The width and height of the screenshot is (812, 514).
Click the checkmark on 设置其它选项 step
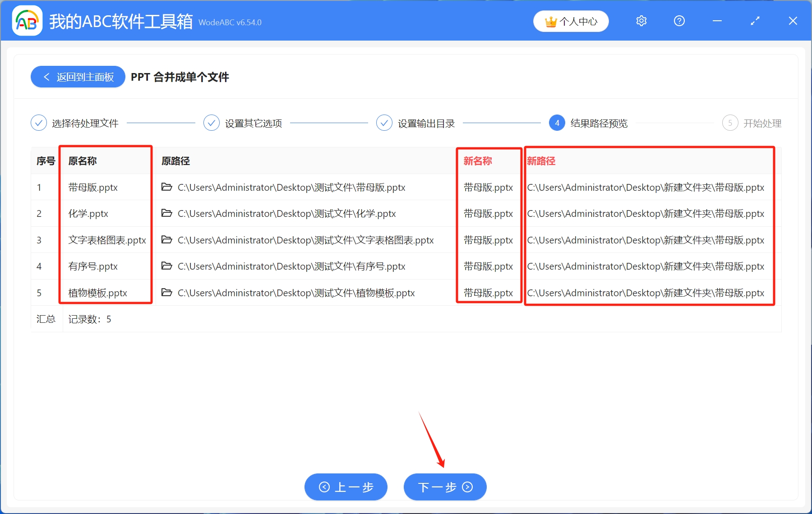tap(211, 123)
